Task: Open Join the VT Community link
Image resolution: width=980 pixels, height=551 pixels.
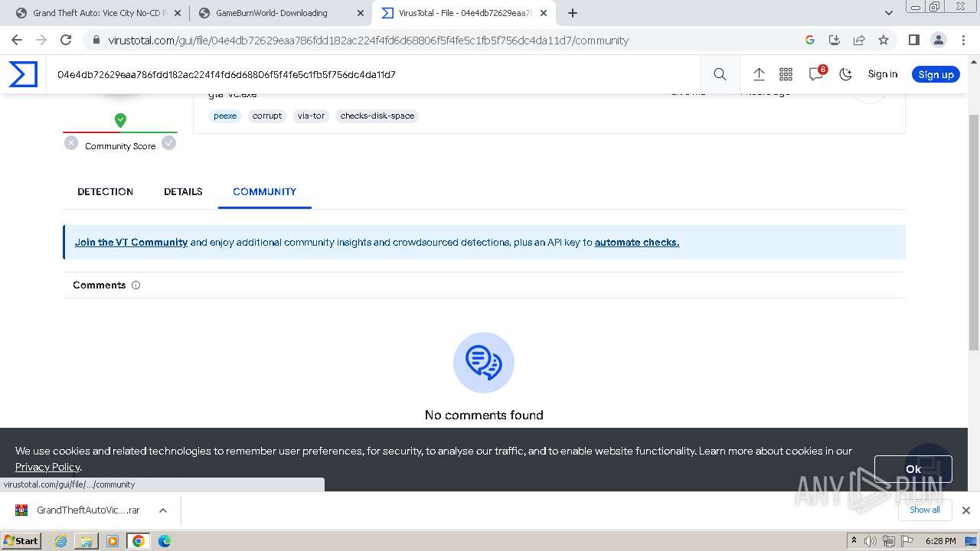Action: point(131,242)
